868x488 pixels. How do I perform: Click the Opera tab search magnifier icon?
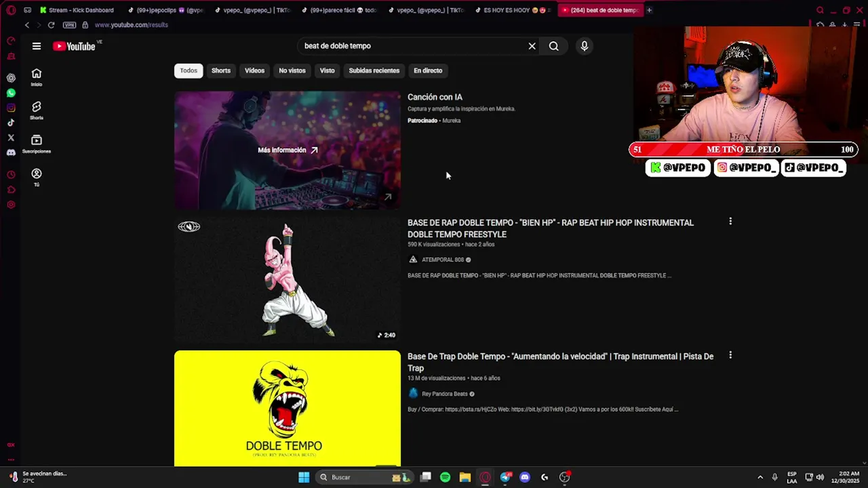click(x=820, y=10)
